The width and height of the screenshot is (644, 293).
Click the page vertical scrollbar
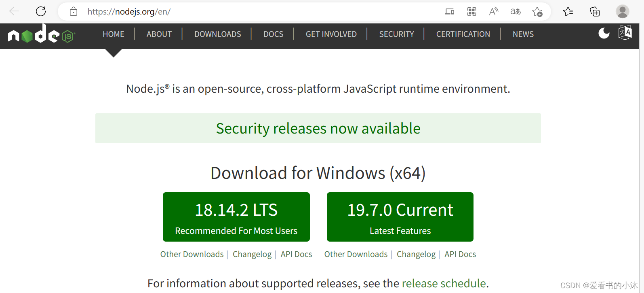(642, 158)
